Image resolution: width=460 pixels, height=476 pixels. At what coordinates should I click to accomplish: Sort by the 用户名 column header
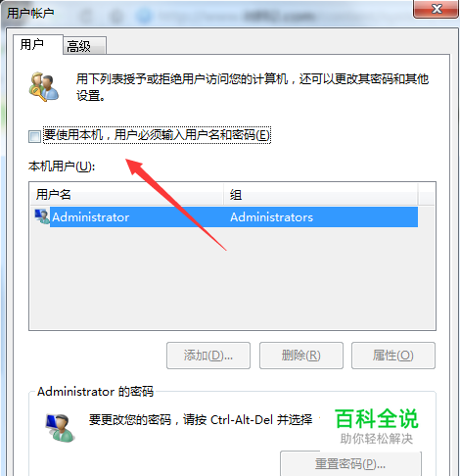point(126,194)
